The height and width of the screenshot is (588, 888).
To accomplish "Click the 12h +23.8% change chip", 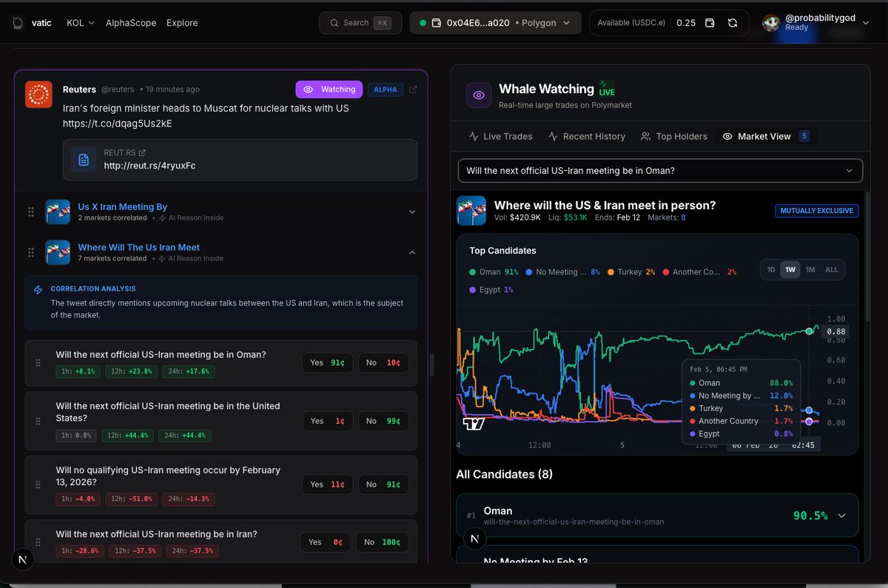I will click(x=129, y=371).
